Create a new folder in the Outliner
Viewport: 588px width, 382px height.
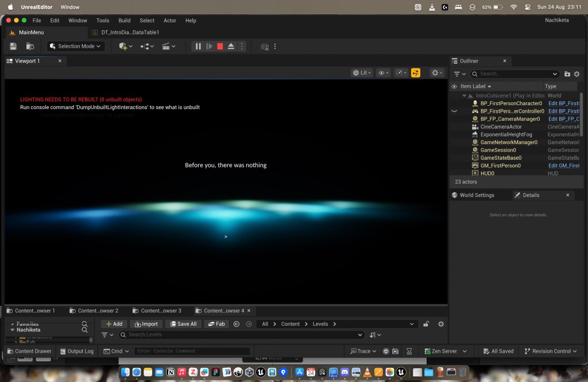pos(567,74)
